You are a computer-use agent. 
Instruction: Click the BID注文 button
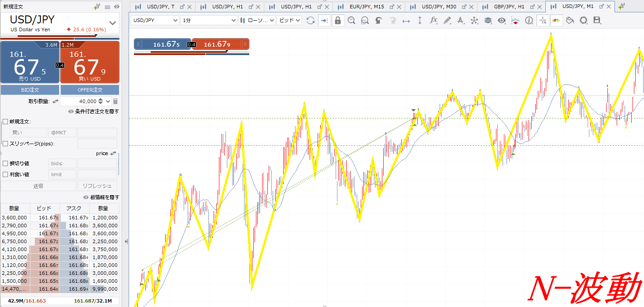[30, 89]
